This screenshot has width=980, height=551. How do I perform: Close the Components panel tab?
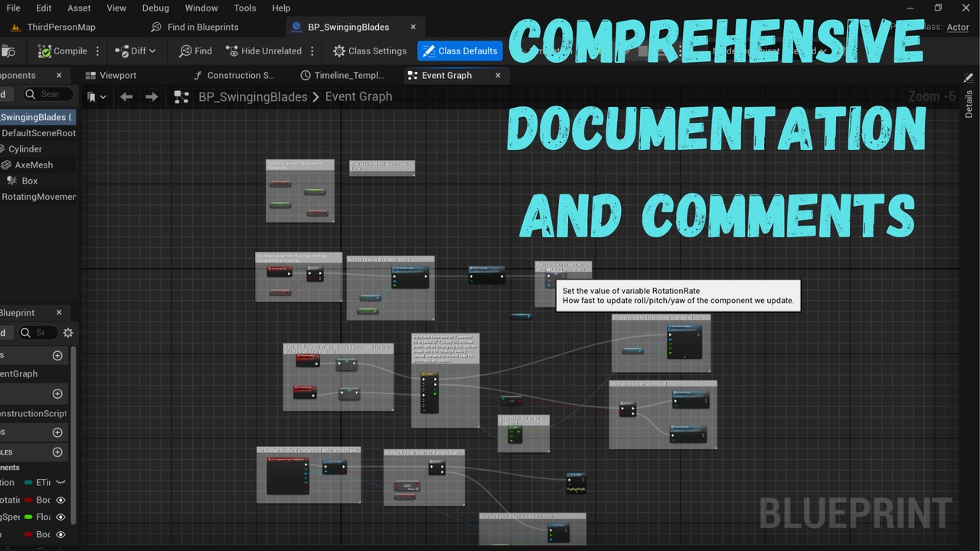60,75
